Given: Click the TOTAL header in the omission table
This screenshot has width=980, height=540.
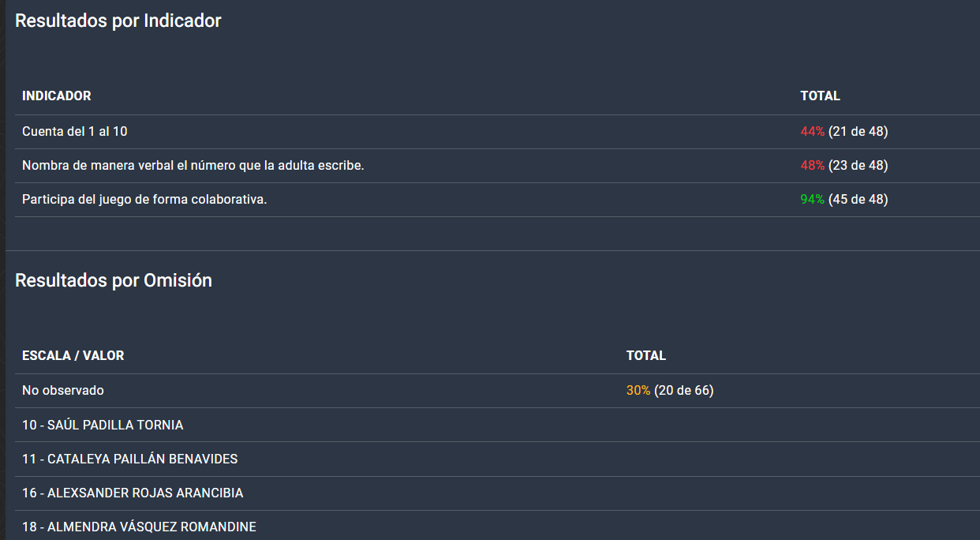Looking at the screenshot, I should (x=646, y=355).
